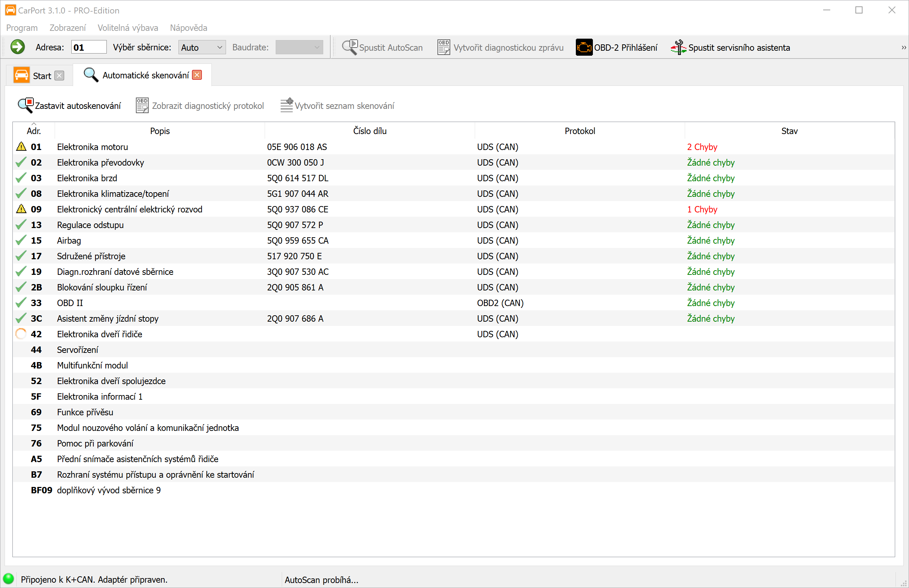
Task: Click the red 2 Chyby status for address 01
Action: pos(702,147)
